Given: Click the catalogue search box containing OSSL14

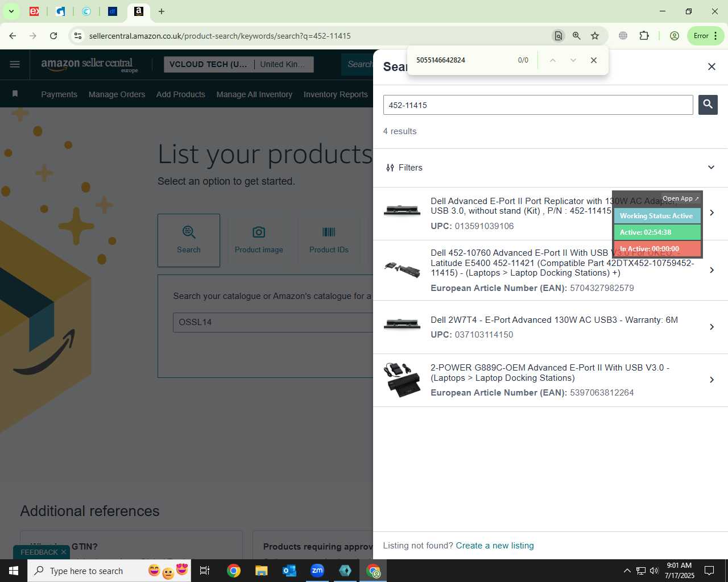Looking at the screenshot, I should (x=273, y=322).
